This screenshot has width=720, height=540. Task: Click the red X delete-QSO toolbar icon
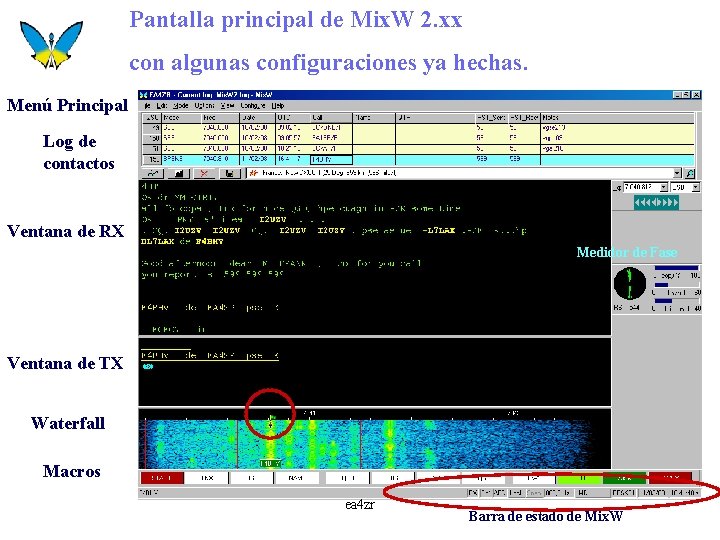pyautogui.click(x=204, y=173)
